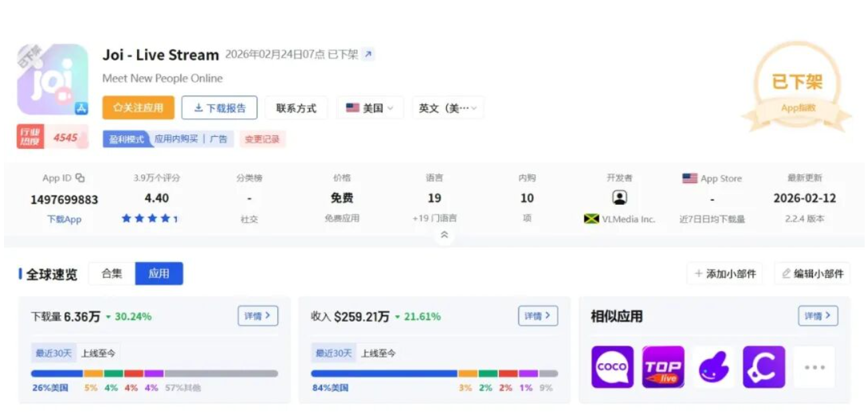Click the 关注应用 follow button
Screen dimensions: 868x419
(138, 108)
